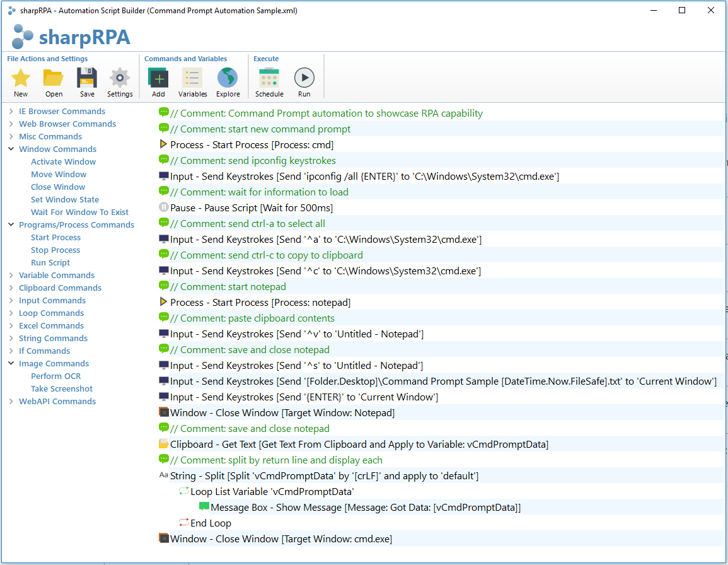Click window icon of Close Window Notepad line

click(x=163, y=412)
